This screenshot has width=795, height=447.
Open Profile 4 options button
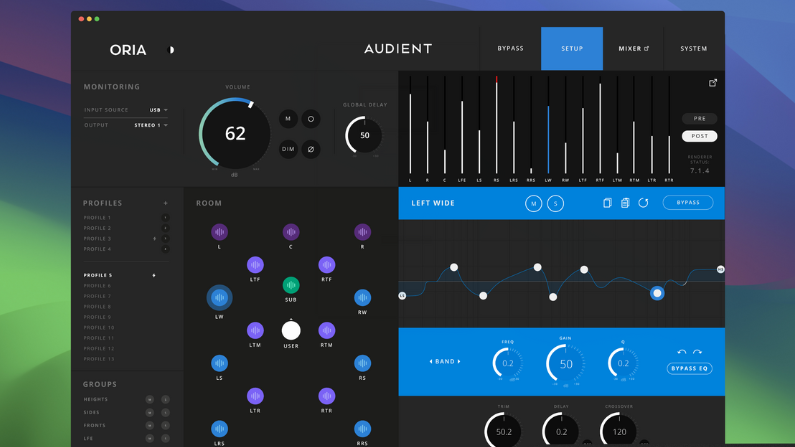(165, 249)
